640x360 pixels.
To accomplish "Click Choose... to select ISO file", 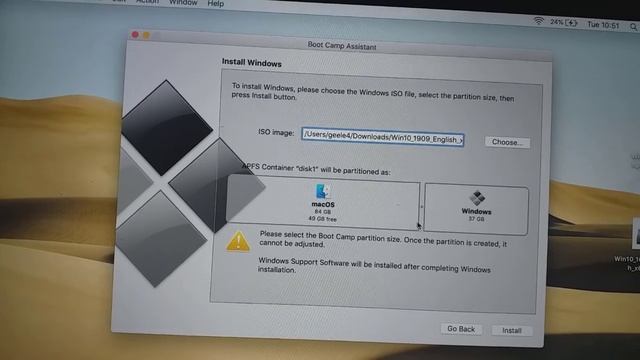I will [507, 142].
